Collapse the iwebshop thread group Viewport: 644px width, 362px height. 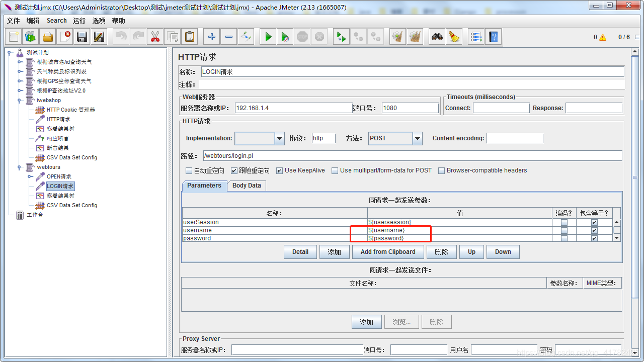pos(20,100)
